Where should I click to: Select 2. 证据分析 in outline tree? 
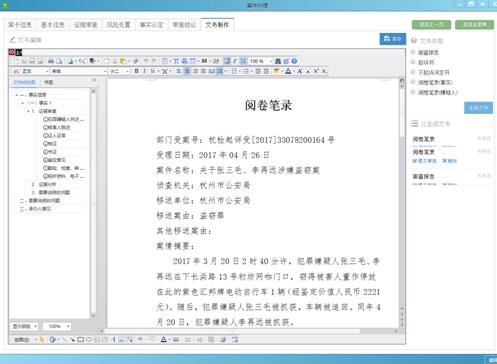[44, 184]
